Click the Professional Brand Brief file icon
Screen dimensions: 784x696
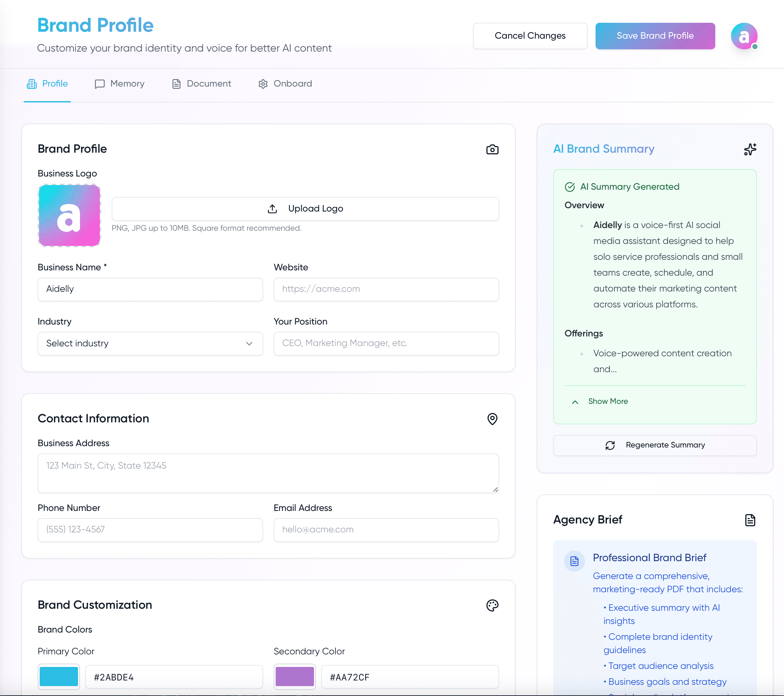(x=574, y=561)
